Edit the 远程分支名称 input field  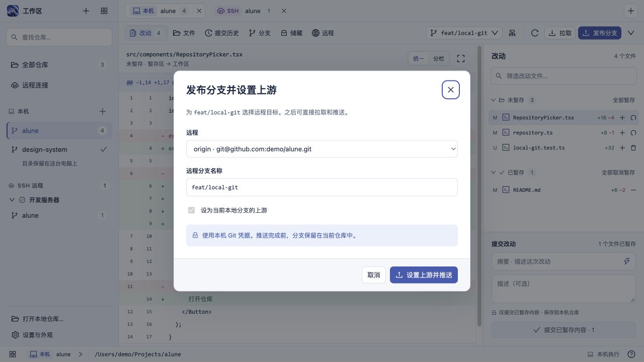322,187
